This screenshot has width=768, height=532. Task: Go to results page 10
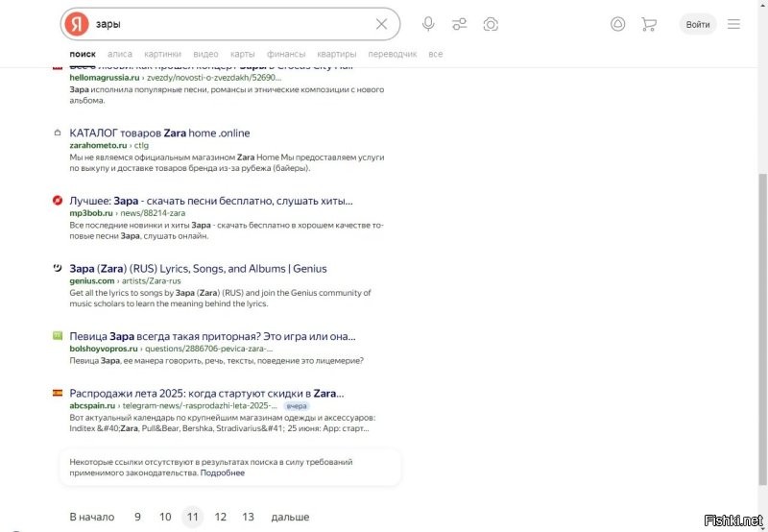click(165, 517)
